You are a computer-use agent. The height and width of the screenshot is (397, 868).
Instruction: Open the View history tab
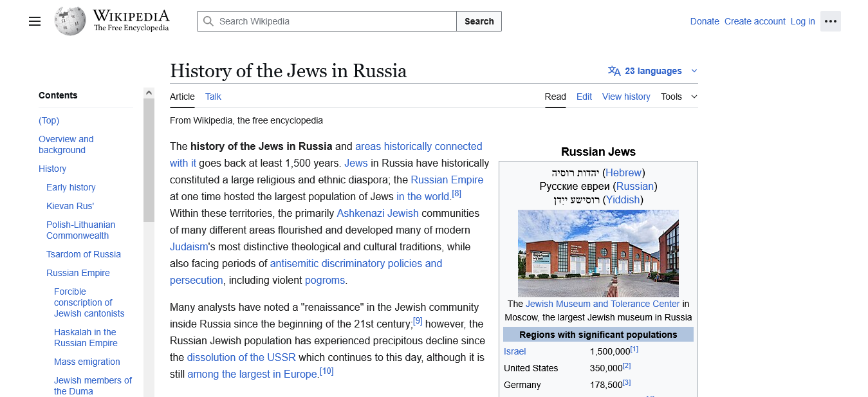(x=626, y=97)
